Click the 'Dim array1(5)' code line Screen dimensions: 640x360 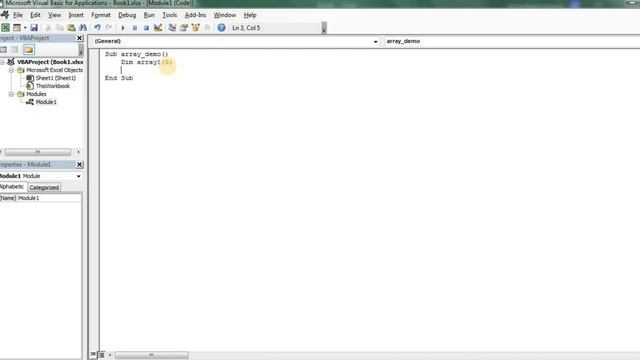coord(147,62)
